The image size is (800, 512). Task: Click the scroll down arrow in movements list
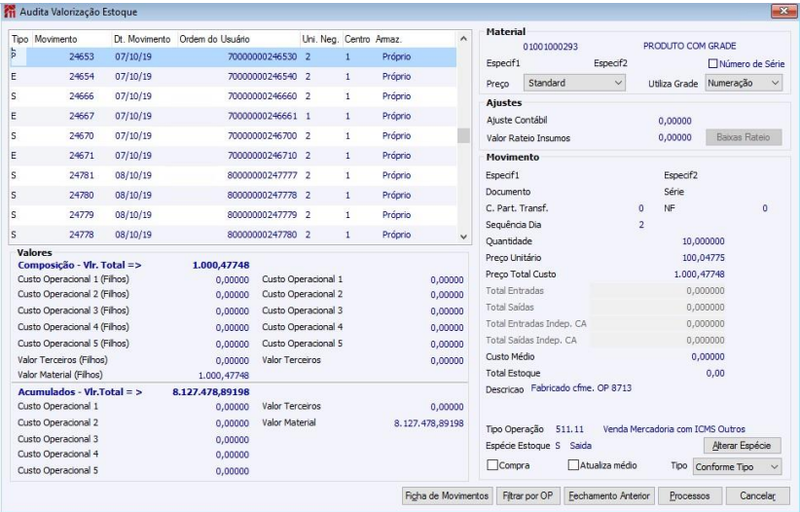pos(463,237)
